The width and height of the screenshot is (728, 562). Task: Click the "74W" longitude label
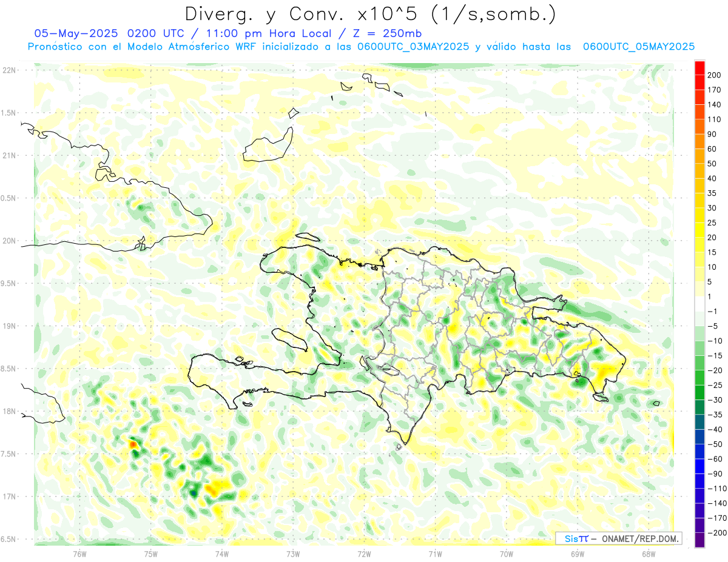(222, 554)
